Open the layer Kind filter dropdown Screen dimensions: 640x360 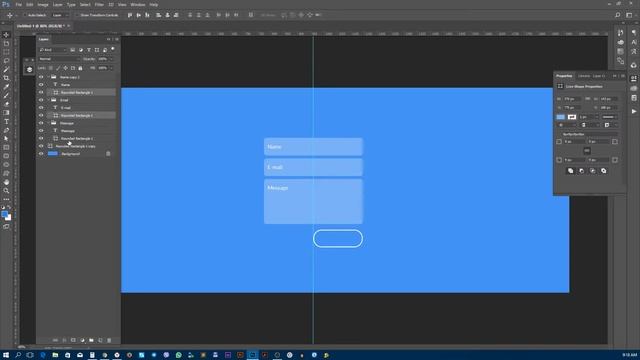click(53, 50)
